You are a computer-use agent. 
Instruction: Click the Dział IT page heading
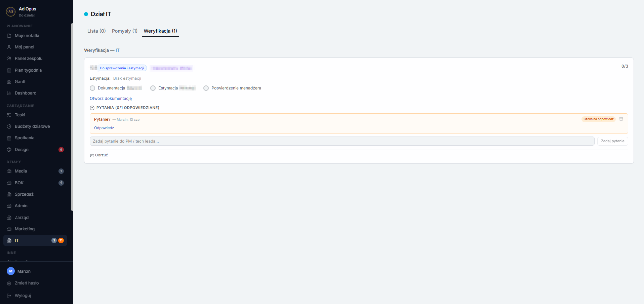point(101,14)
